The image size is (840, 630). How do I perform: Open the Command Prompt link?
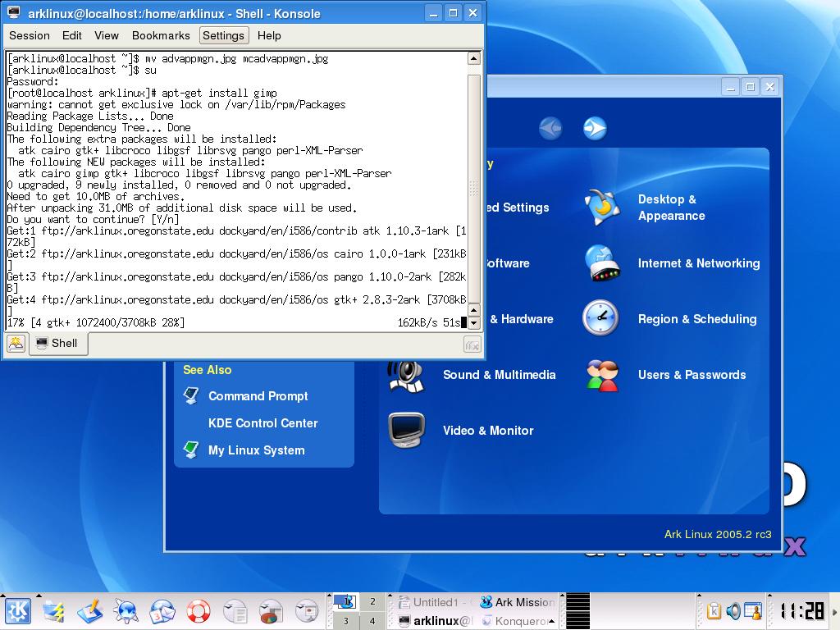258,396
